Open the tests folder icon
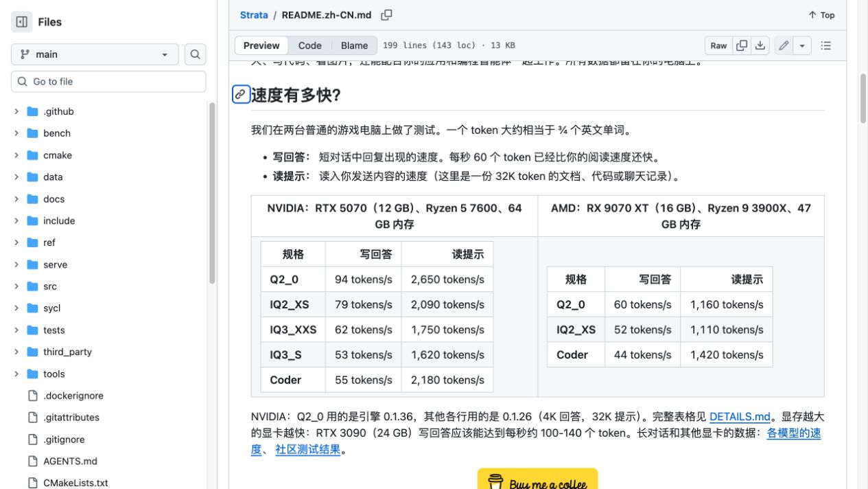This screenshot has width=868, height=489. pos(32,330)
